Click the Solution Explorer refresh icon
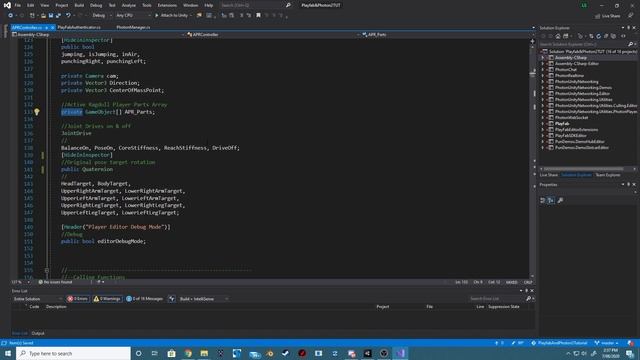Image resolution: width=640 pixels, height=360 pixels. pyautogui.click(x=599, y=36)
